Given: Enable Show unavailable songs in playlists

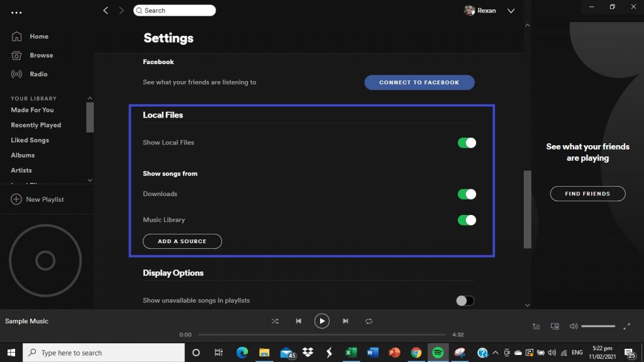Looking at the screenshot, I should [x=465, y=300].
